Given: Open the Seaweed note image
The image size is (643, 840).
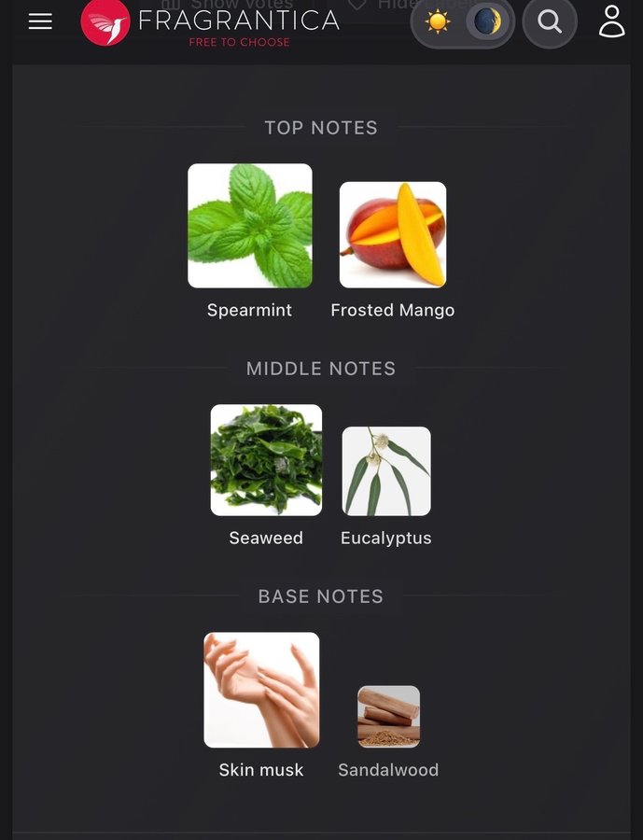Looking at the screenshot, I should pyautogui.click(x=266, y=460).
